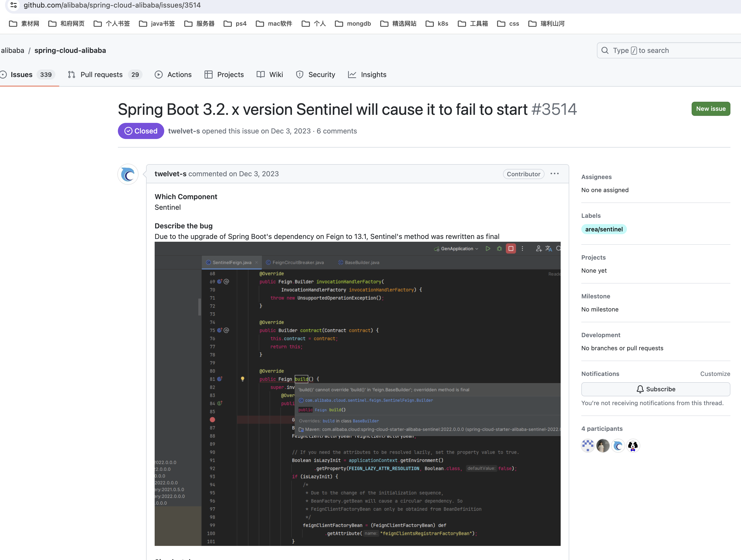
Task: Open the 服务器 bookmark folder
Action: pyautogui.click(x=199, y=23)
